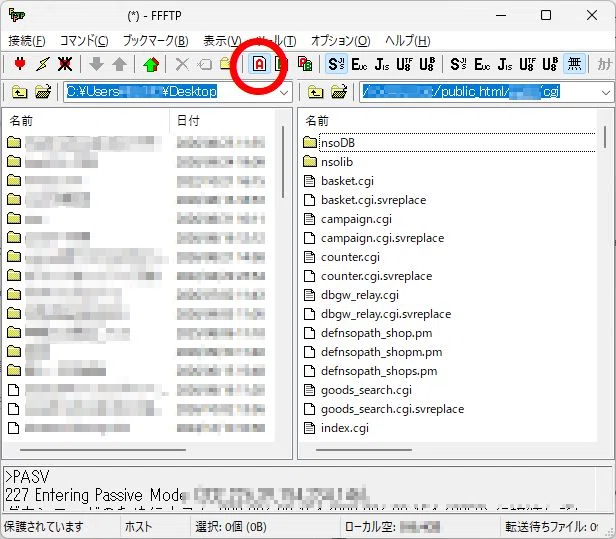Image resolution: width=616 pixels, height=539 pixels.
Task: Select file defnsopath_shopm.pm
Action: pos(381,352)
